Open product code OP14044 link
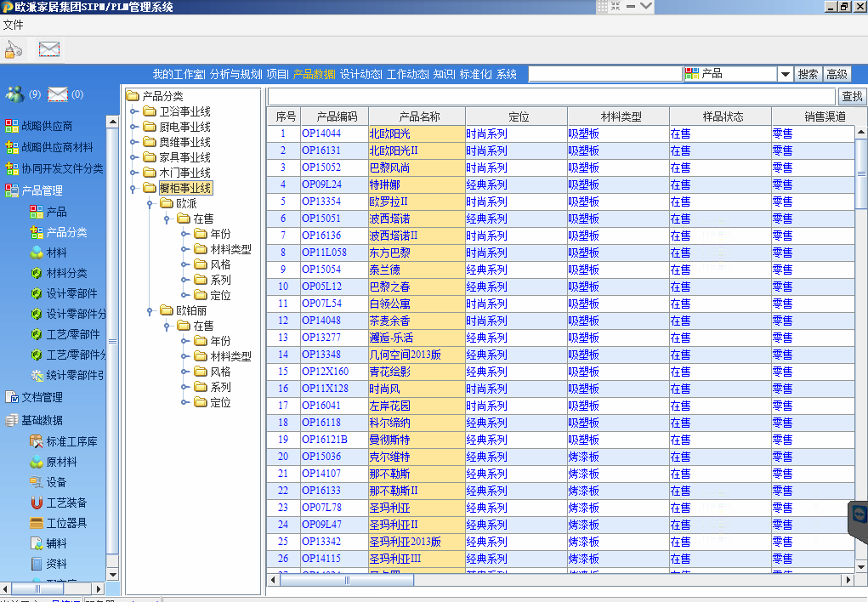 point(321,133)
